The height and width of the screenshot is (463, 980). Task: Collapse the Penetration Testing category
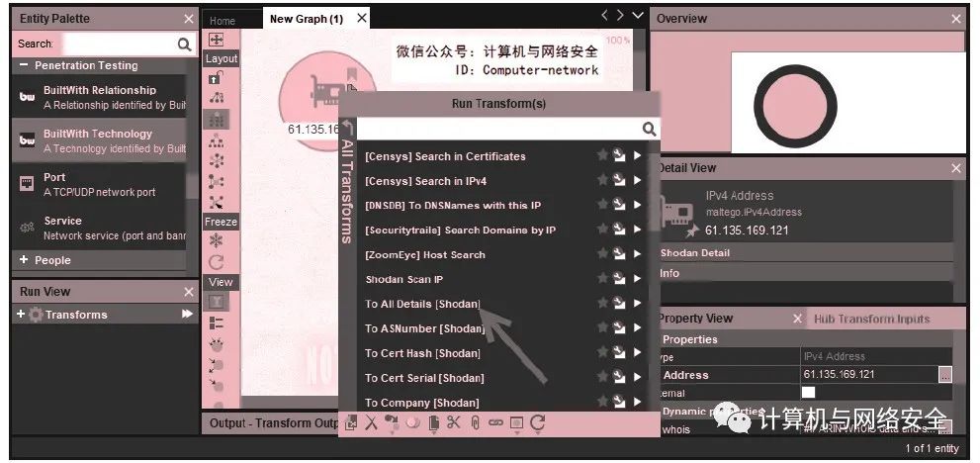tap(24, 65)
